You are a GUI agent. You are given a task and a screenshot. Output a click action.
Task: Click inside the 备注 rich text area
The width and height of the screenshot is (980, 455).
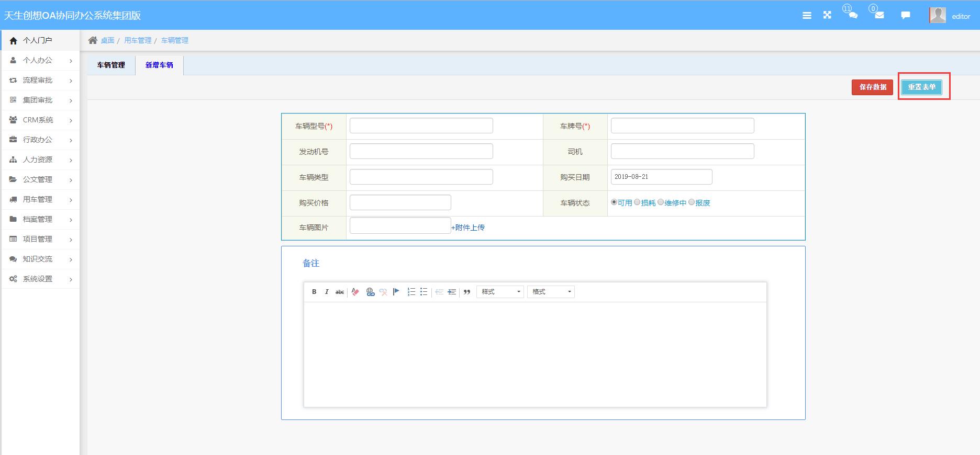click(535, 355)
